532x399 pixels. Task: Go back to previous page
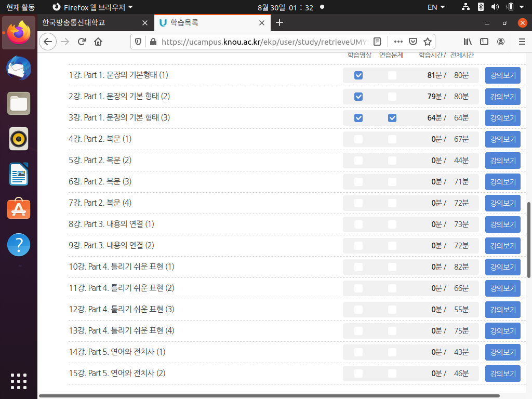tap(48, 42)
